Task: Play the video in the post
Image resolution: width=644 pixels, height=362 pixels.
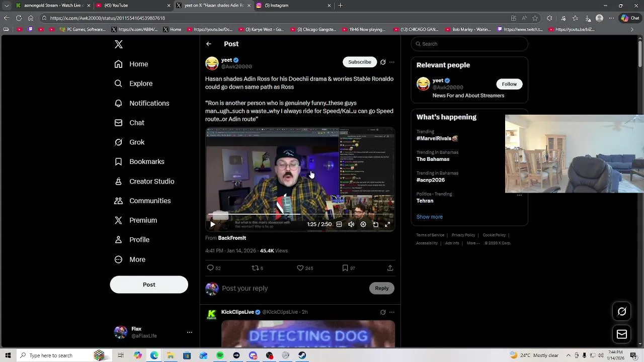Action: point(213,224)
